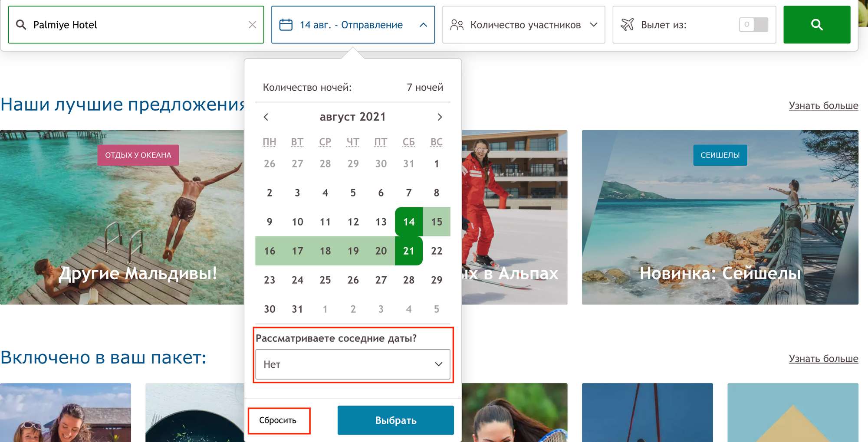Click the airplane icon by Вылет из
Viewport: 868px width, 442px height.
627,25
